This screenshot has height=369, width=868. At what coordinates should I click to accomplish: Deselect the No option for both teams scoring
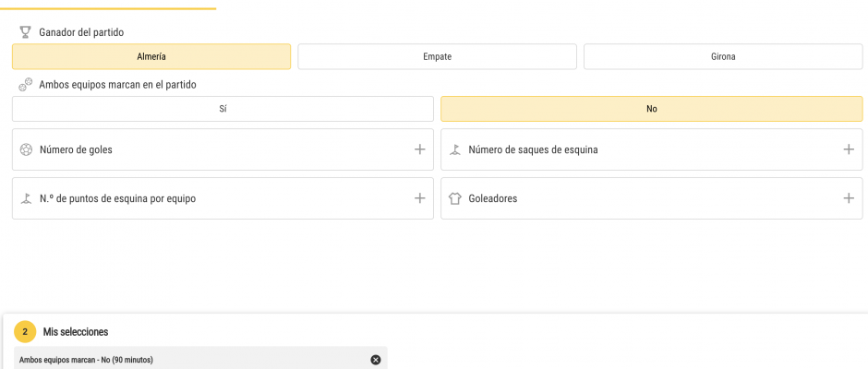pyautogui.click(x=652, y=109)
